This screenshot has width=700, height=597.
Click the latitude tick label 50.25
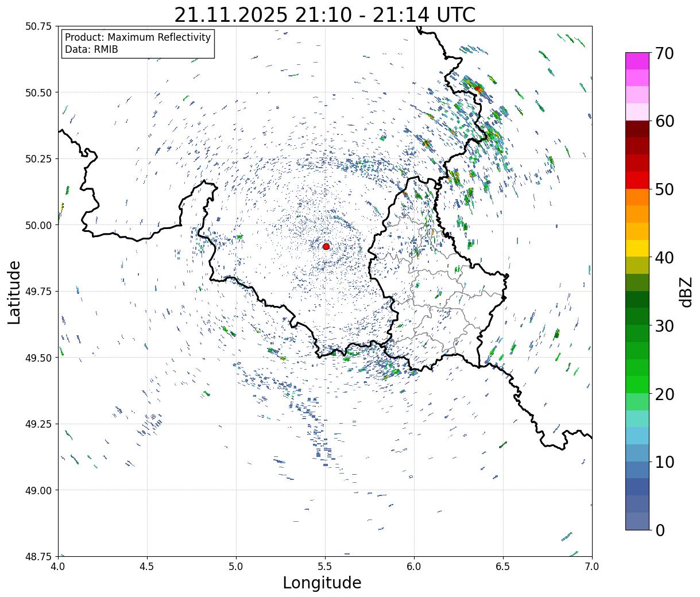[x=38, y=159]
